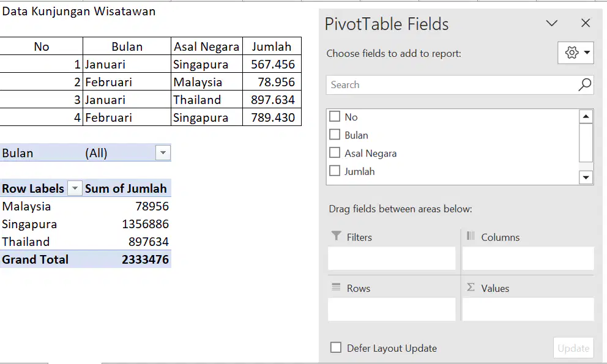
Task: Select cell with value 567.456
Action: [272, 64]
